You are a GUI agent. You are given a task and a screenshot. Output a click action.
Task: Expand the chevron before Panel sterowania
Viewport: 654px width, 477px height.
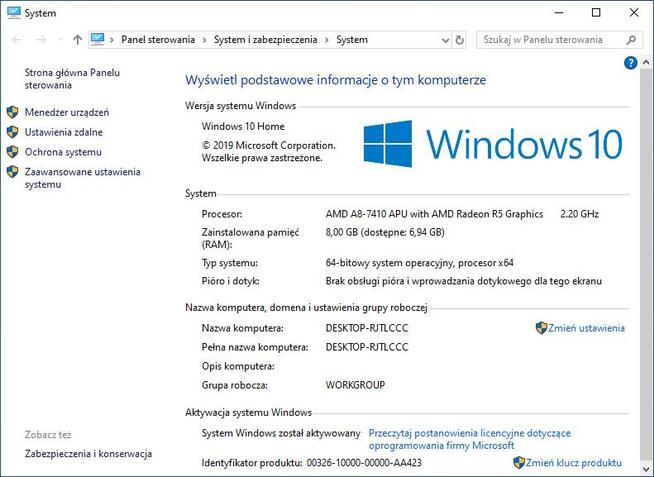point(112,40)
